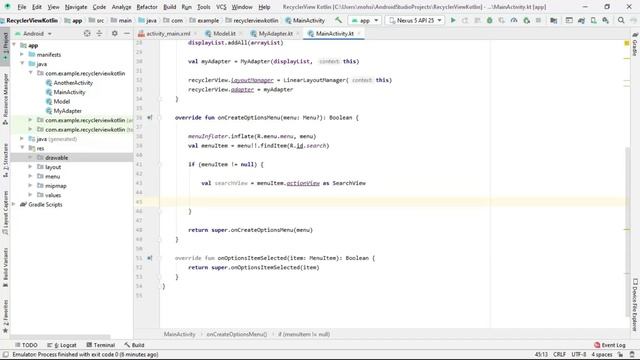Open Device File Explorer side panel
The width and height of the screenshot is (640, 360).
[635, 304]
